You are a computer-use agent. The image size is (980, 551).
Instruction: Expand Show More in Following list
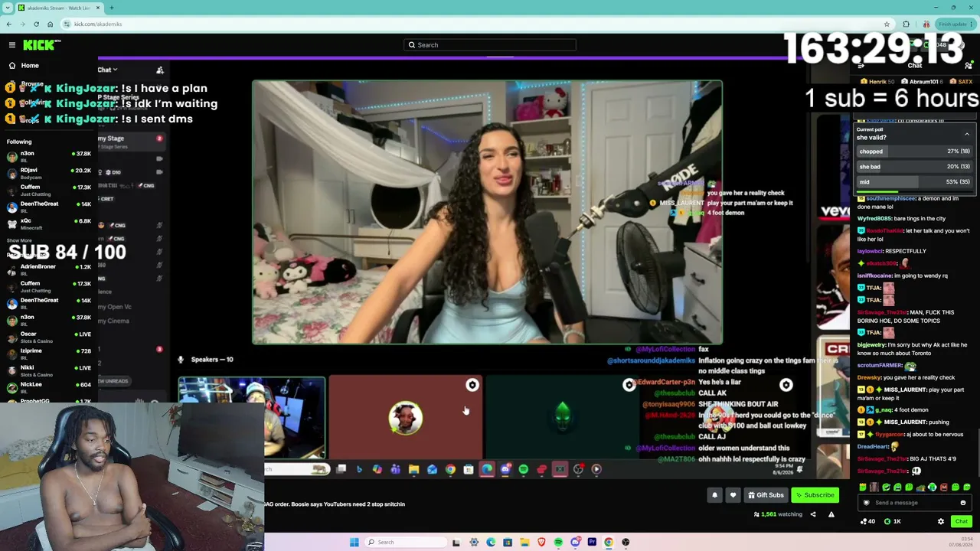(19, 240)
